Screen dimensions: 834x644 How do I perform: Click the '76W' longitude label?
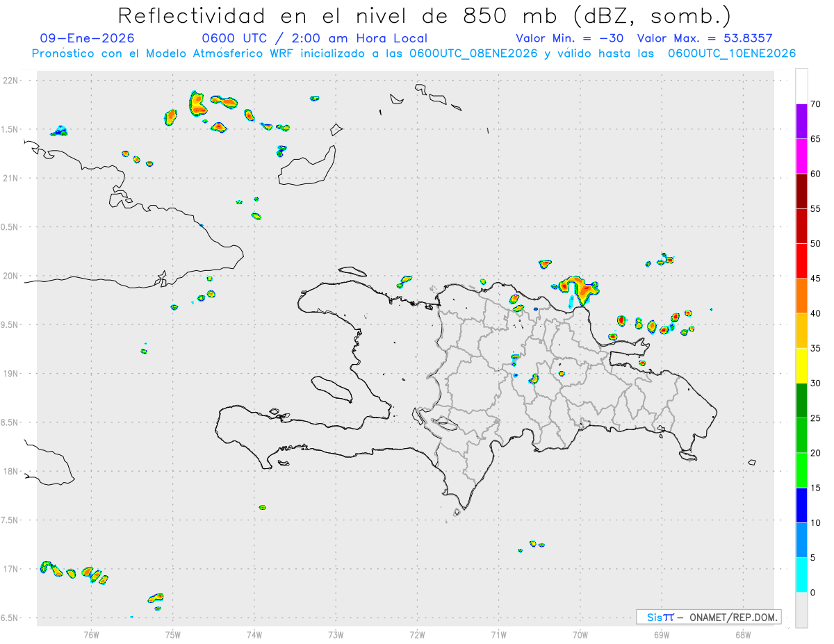tap(91, 634)
